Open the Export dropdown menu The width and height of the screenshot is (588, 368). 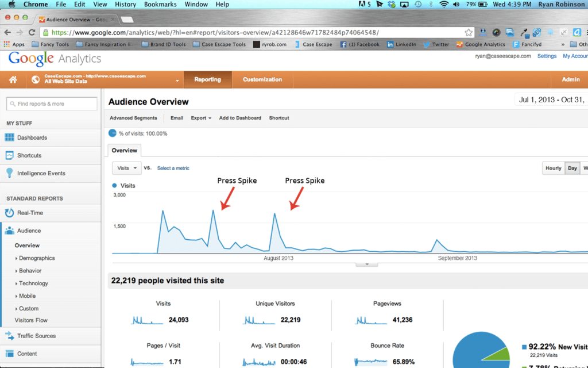201,118
